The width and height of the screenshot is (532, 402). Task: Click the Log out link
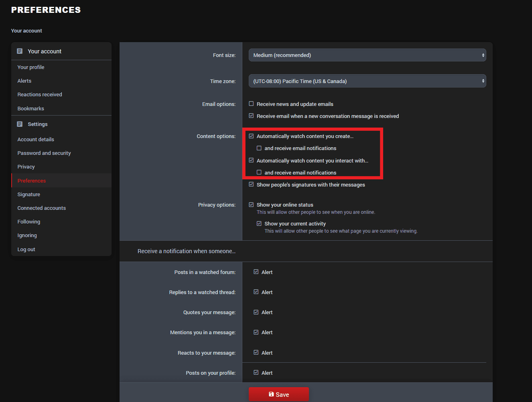click(x=26, y=250)
